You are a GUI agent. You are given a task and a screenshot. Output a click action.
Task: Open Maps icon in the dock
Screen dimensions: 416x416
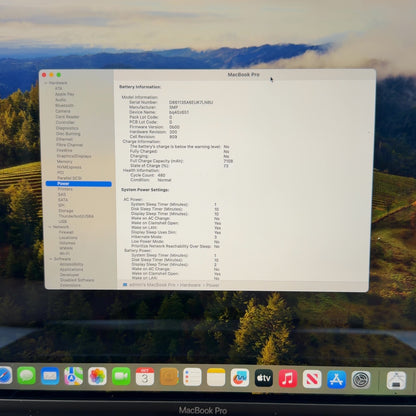(74, 376)
